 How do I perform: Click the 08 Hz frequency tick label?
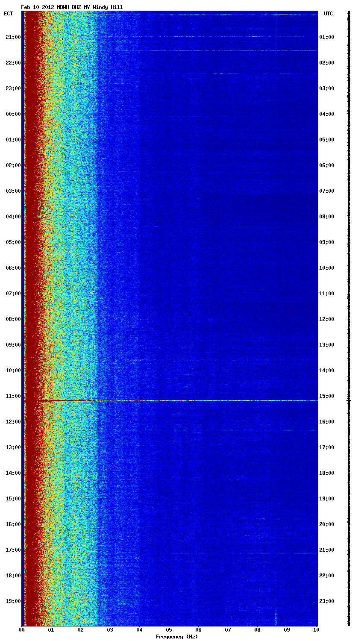(x=258, y=630)
